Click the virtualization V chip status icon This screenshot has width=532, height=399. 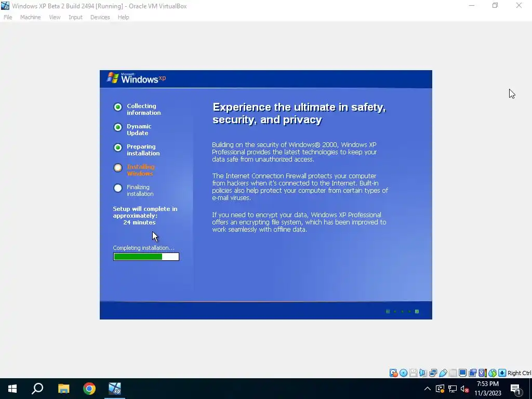point(483,373)
